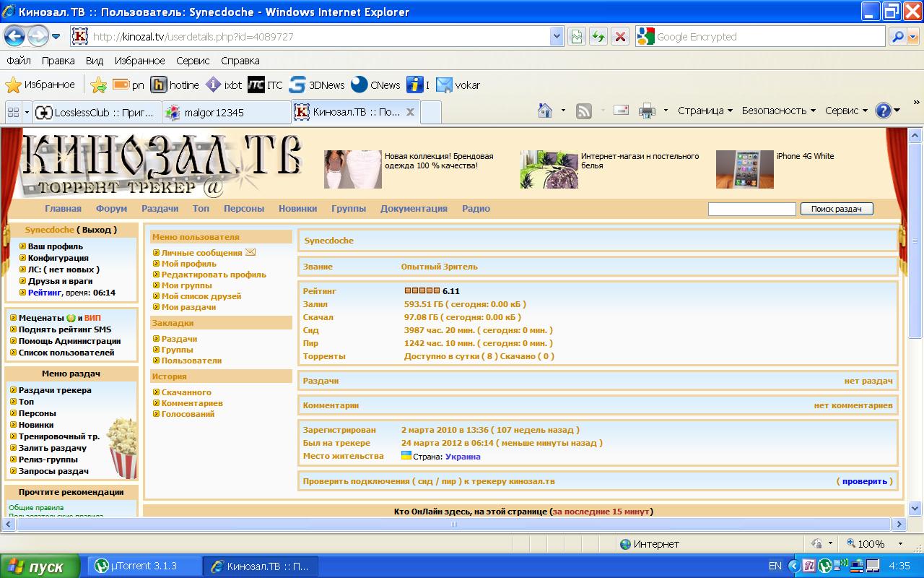The image size is (924, 578).
Task: Open the pn favorites bar link
Action: click(128, 85)
